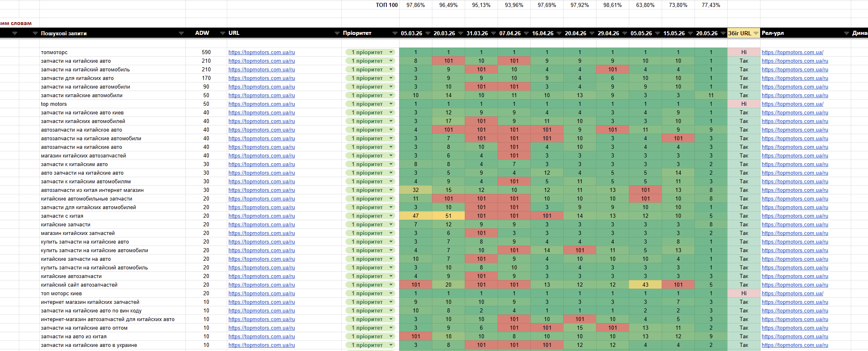Screen dimensions: 868x351
Task: Open filter icon for Пошукові запити column
Action: pos(181,33)
